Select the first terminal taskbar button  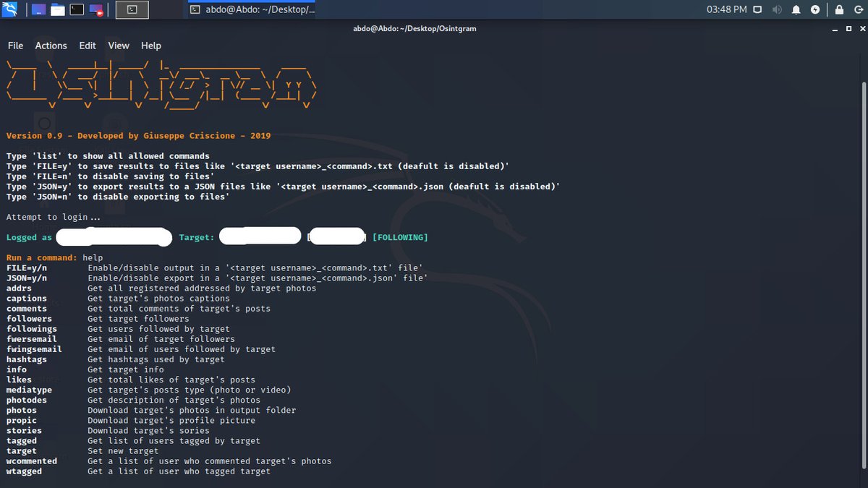(132, 9)
